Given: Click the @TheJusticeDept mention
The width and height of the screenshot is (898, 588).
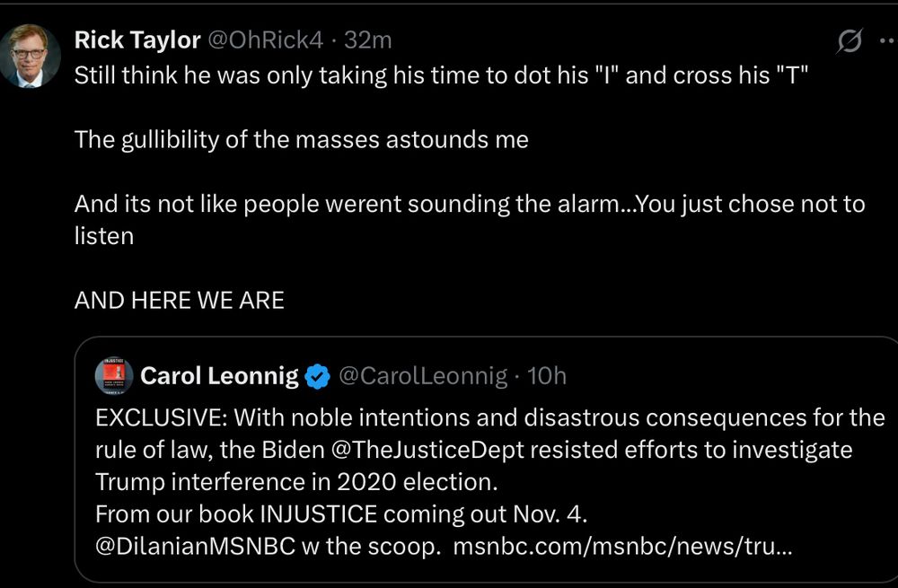Looking at the screenshot, I should pos(420,449).
